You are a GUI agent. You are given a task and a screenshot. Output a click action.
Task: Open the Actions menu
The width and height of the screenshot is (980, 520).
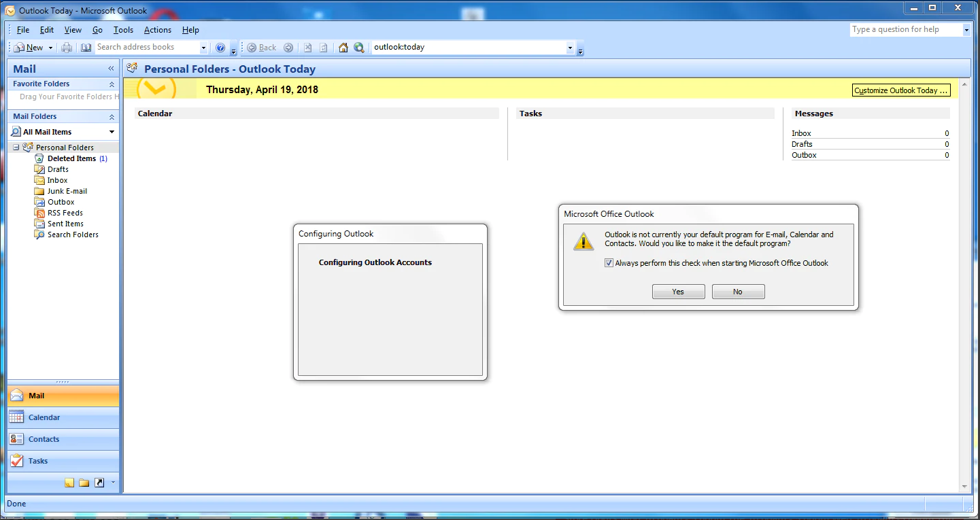[157, 30]
